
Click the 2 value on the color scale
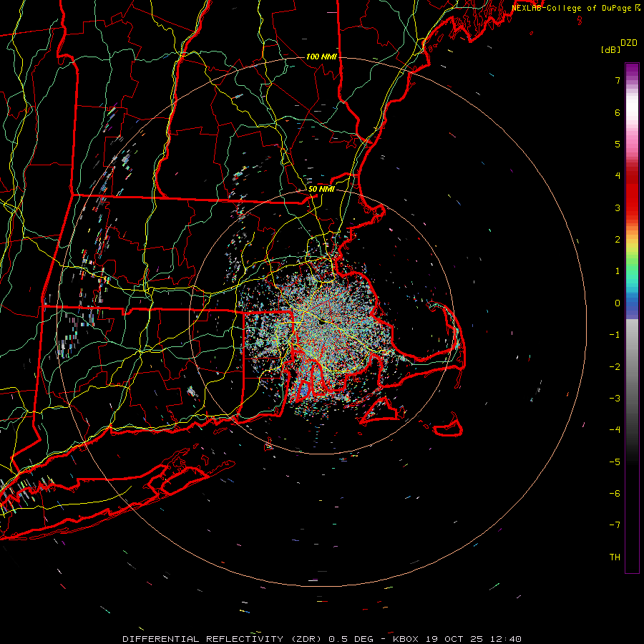click(618, 240)
